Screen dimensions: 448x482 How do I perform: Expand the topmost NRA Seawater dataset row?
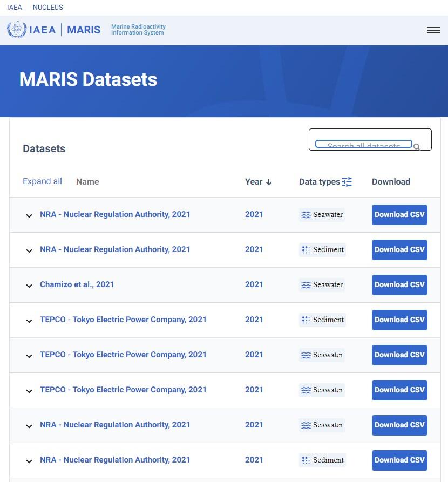29,216
